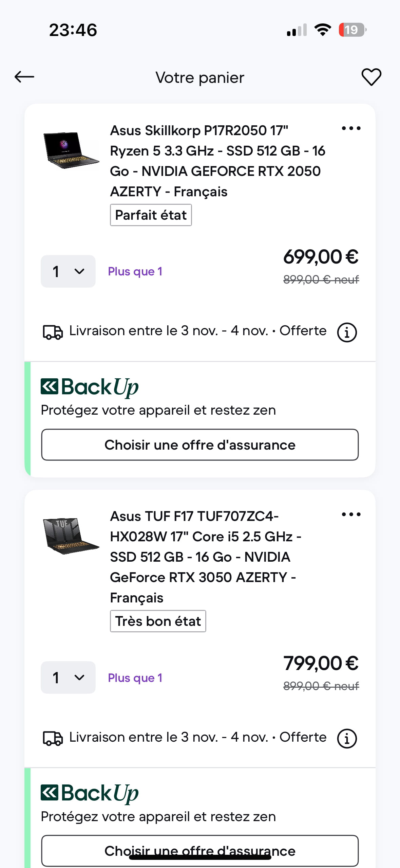Open quantity dropdown for Asus Skillkorp
The image size is (400, 868).
(68, 271)
